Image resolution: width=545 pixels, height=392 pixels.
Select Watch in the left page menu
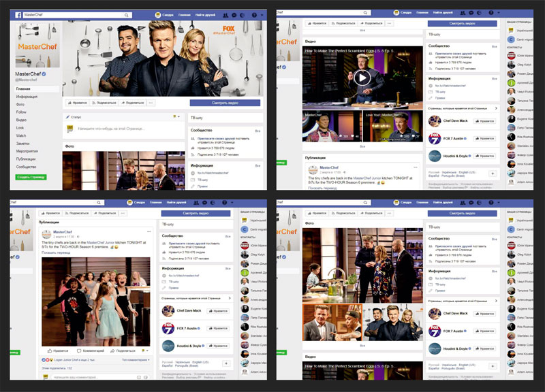tap(21, 135)
